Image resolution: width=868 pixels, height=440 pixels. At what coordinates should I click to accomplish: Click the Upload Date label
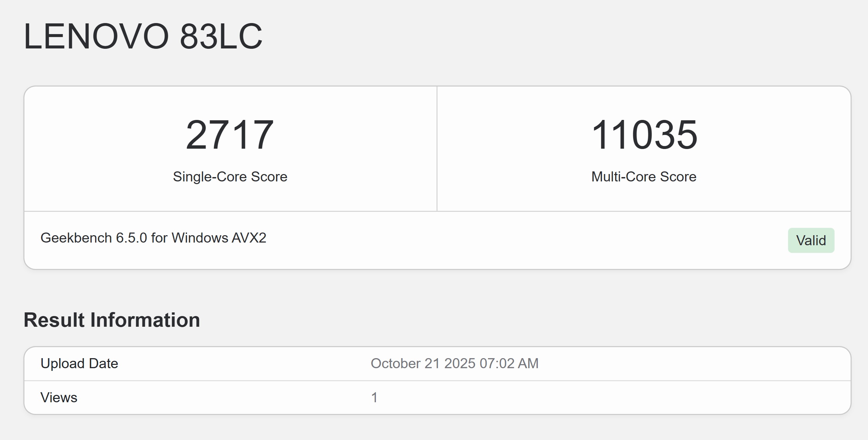click(x=79, y=363)
